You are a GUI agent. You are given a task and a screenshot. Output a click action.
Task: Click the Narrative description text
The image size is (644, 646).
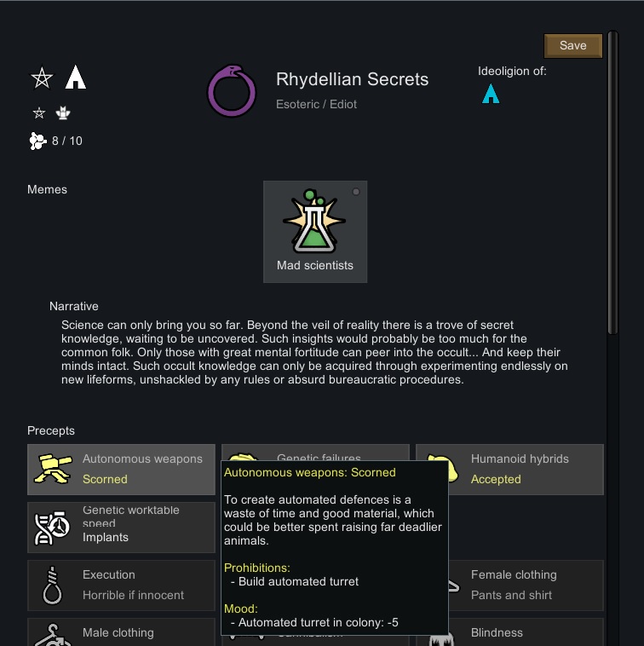coord(314,353)
